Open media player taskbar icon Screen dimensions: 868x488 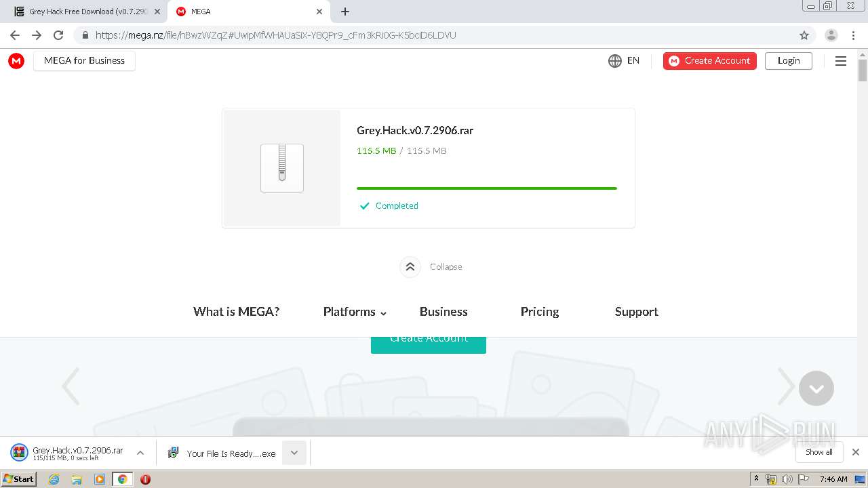pos(100,479)
